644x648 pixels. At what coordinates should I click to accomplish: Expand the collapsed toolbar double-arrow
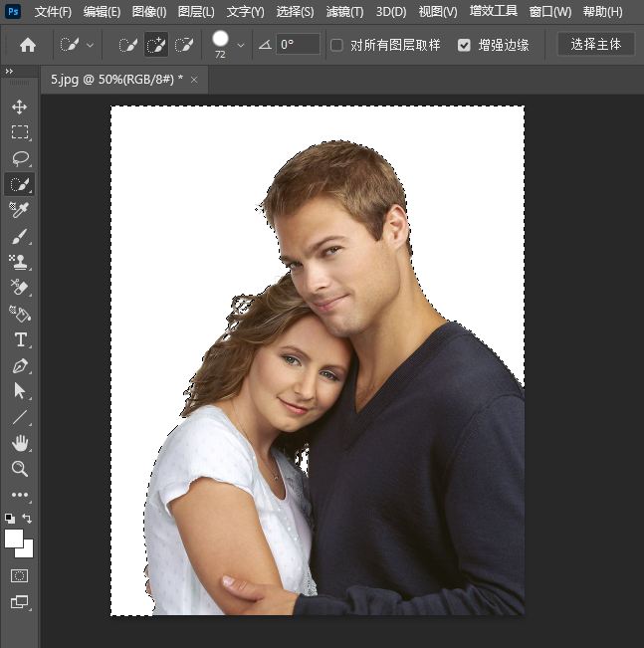(9, 72)
